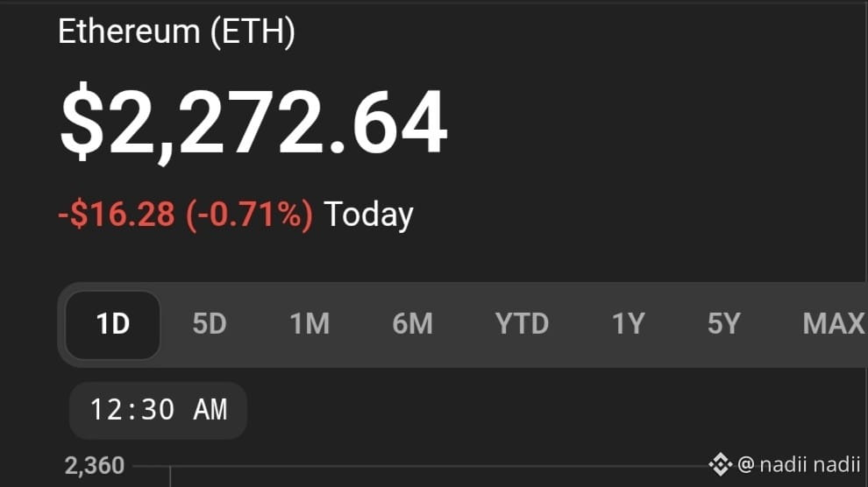Image resolution: width=868 pixels, height=487 pixels.
Task: Click the Today label
Action: [x=368, y=215]
